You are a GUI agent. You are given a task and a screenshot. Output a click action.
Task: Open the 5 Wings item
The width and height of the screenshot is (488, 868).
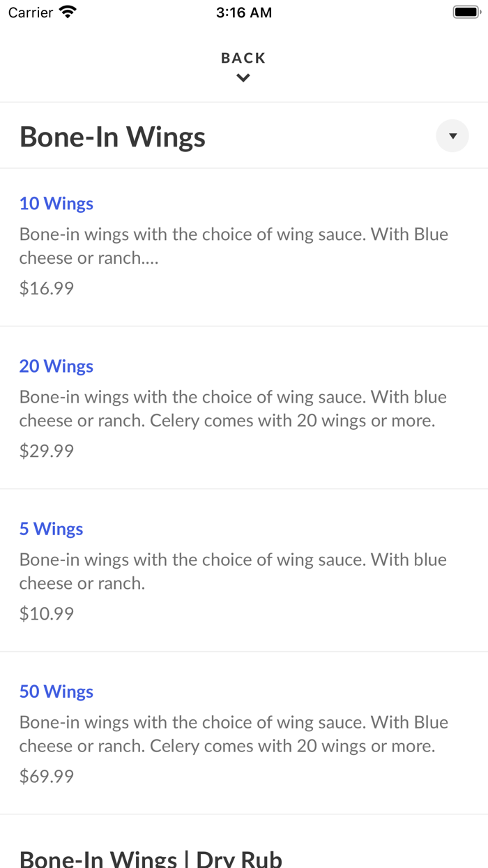[51, 528]
